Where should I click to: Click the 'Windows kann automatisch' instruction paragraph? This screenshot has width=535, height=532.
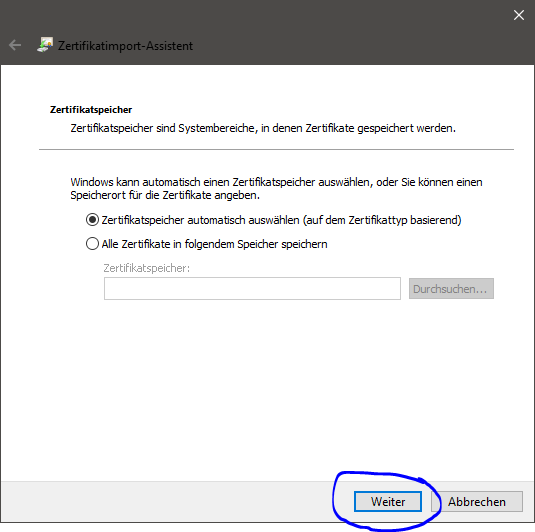(276, 188)
